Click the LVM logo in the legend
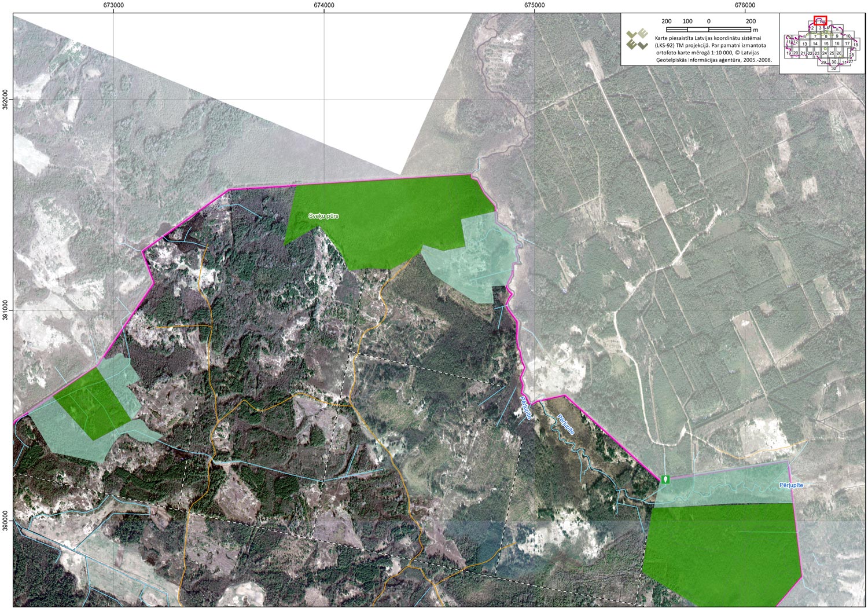868x608 pixels. coord(637,39)
